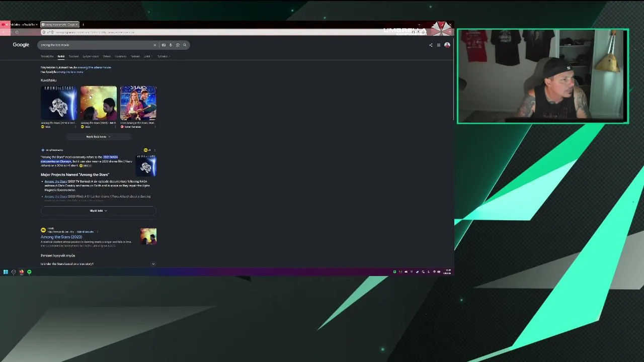Close the Google search browser tab
The image size is (644, 362).
76,25
